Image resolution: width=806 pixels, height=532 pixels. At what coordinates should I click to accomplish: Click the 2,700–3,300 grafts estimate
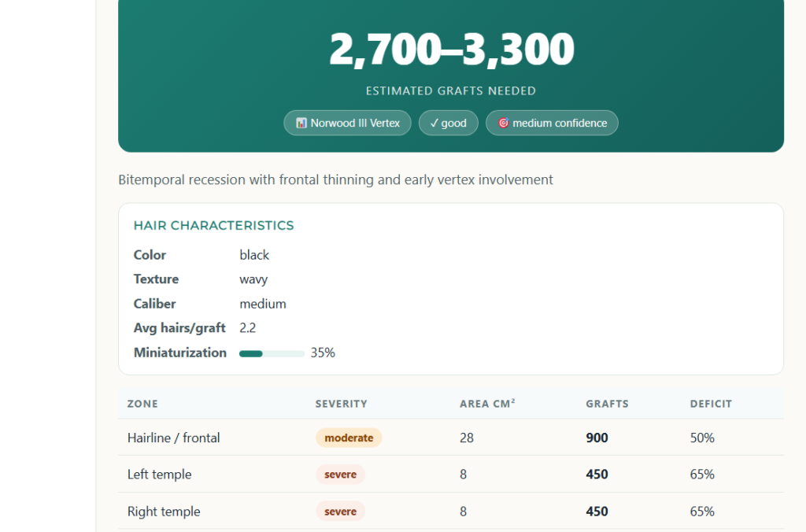click(x=451, y=49)
